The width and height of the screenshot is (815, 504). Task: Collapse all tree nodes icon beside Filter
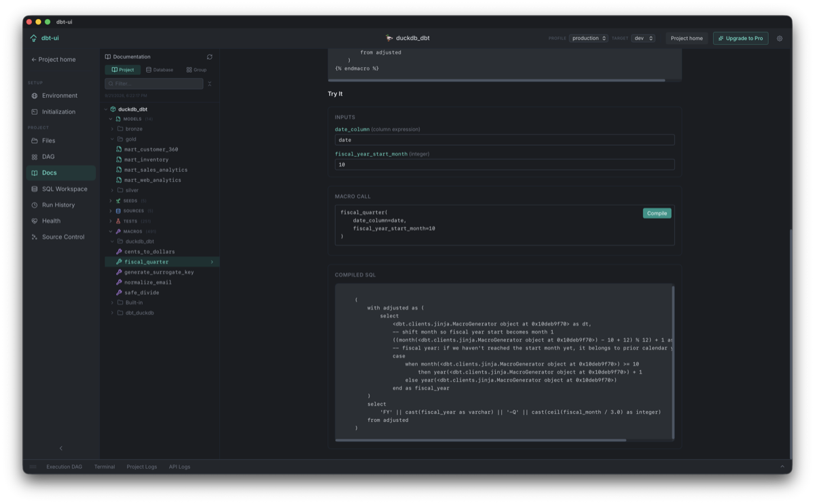click(210, 84)
